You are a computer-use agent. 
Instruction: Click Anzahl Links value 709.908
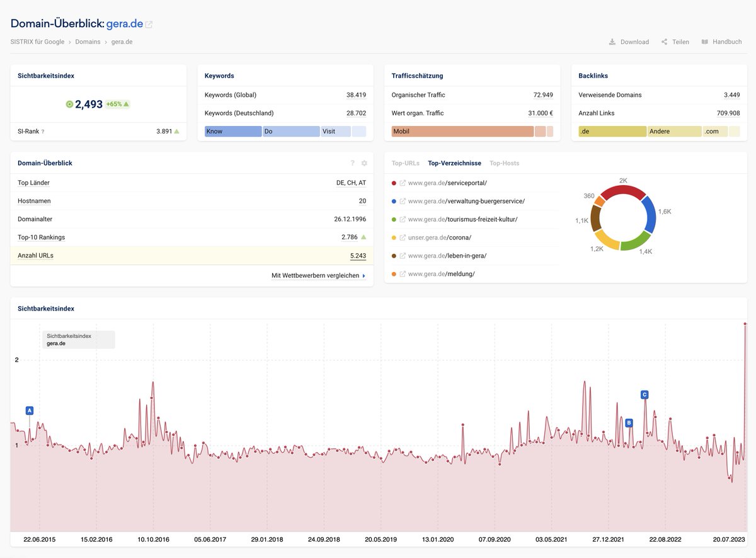pyautogui.click(x=728, y=113)
